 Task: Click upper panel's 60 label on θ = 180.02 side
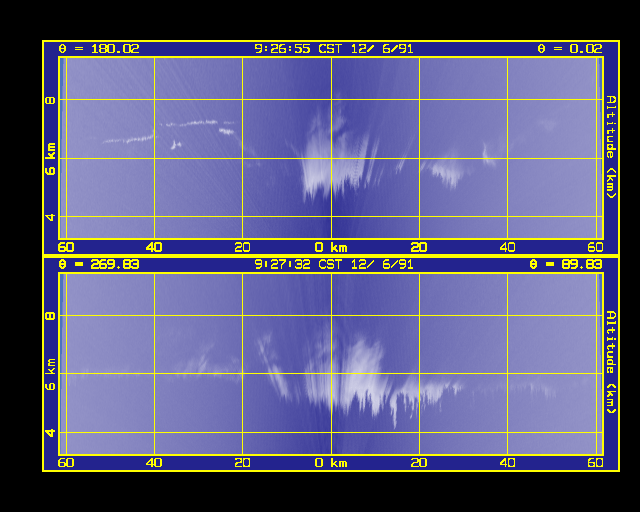[66, 247]
